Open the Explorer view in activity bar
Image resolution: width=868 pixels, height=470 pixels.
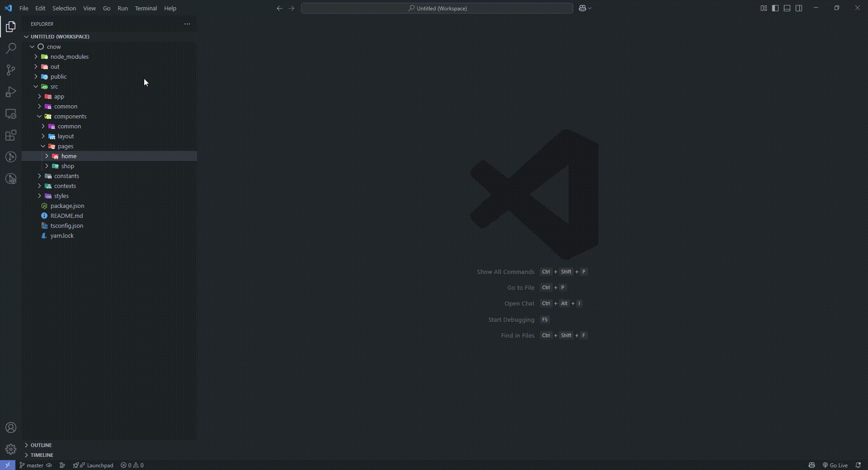point(11,27)
